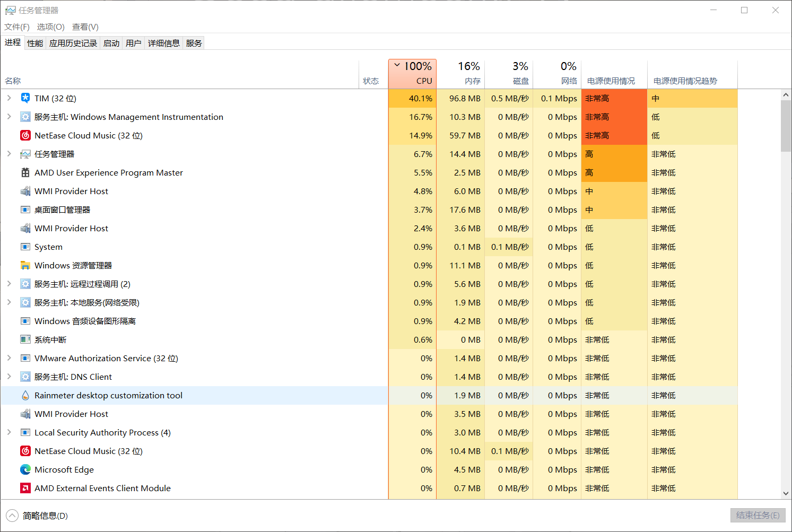792x532 pixels.
Task: Expand the 任务管理器 process group
Action: click(x=9, y=154)
